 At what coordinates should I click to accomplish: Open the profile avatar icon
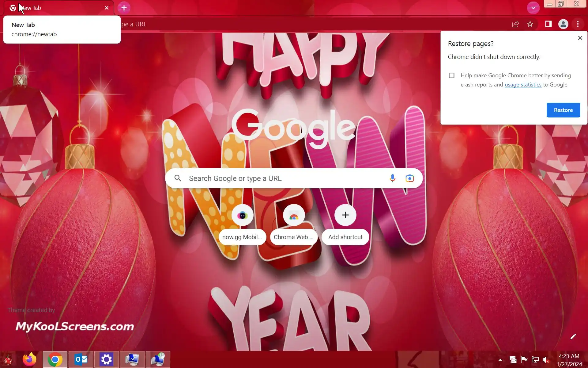click(x=563, y=24)
